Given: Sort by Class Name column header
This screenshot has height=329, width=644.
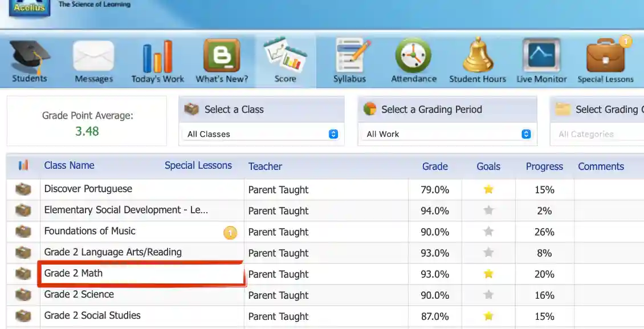Looking at the screenshot, I should (69, 165).
